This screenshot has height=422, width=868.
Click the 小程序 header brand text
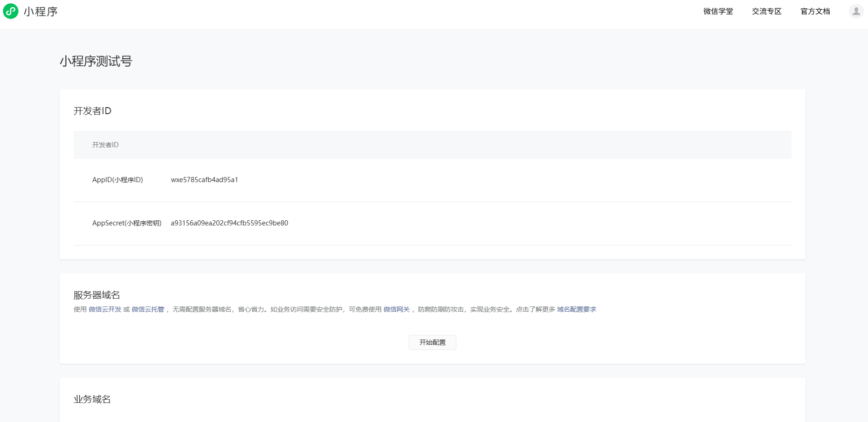[41, 12]
